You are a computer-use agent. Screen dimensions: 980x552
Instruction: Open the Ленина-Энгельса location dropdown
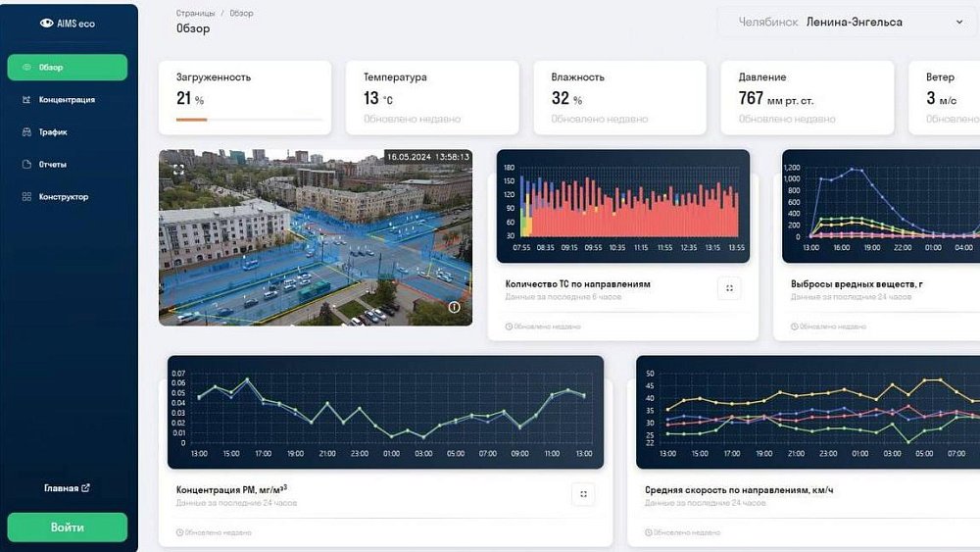[x=848, y=22]
